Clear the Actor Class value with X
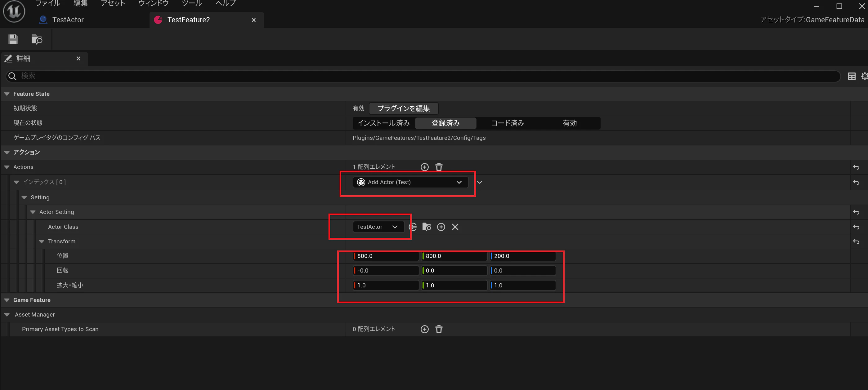The width and height of the screenshot is (868, 390). pos(455,227)
